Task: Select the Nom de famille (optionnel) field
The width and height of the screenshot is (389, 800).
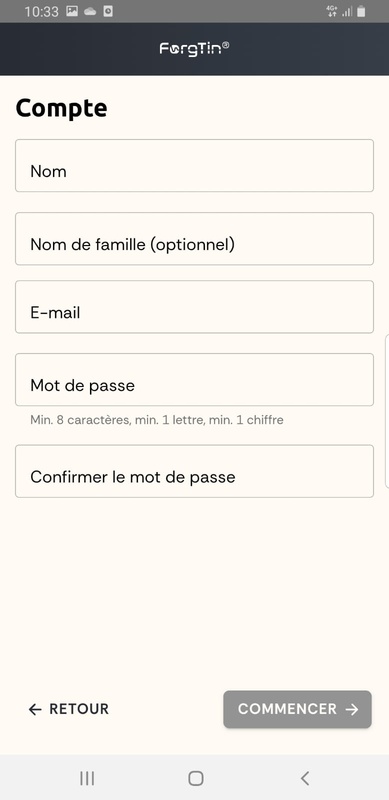Action: click(x=194, y=239)
